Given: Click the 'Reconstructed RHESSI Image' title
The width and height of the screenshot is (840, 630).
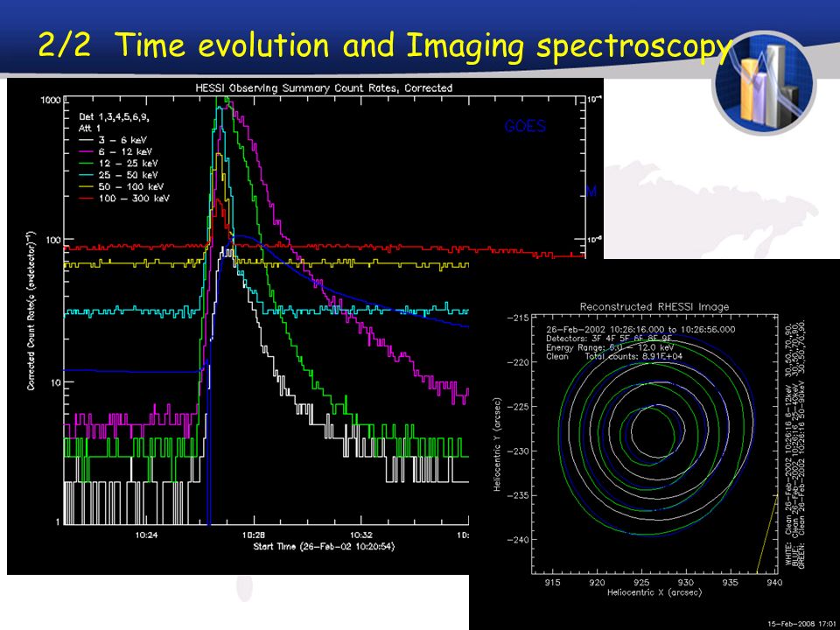Looking at the screenshot, I should 654,307.
